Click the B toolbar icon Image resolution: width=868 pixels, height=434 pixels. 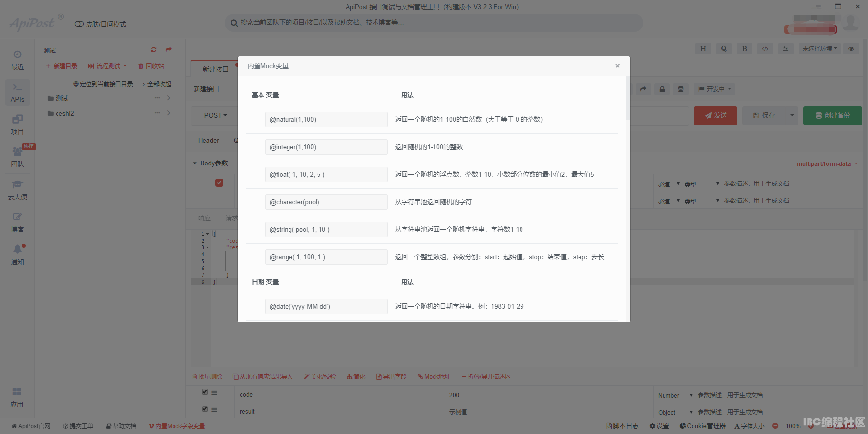pos(744,49)
